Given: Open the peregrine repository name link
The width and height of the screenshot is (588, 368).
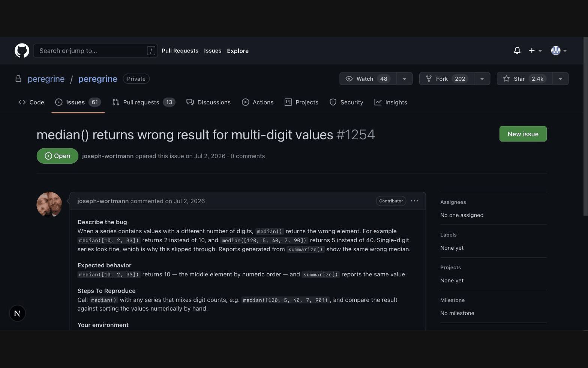Looking at the screenshot, I should [x=98, y=79].
